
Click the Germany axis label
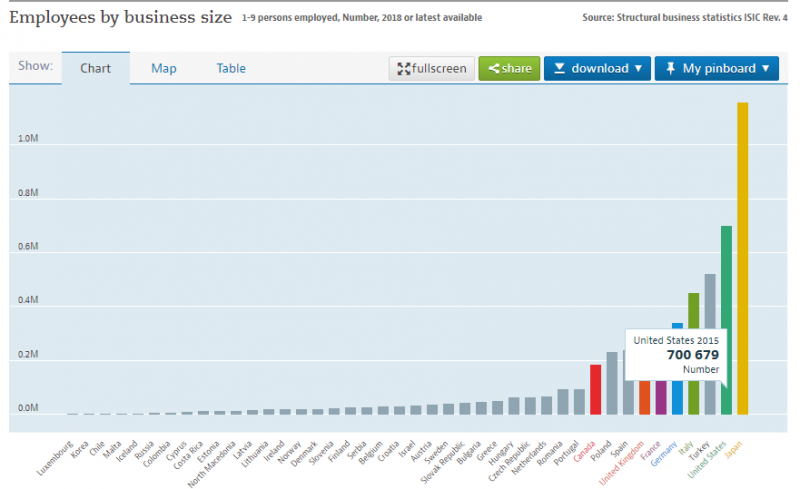point(666,453)
